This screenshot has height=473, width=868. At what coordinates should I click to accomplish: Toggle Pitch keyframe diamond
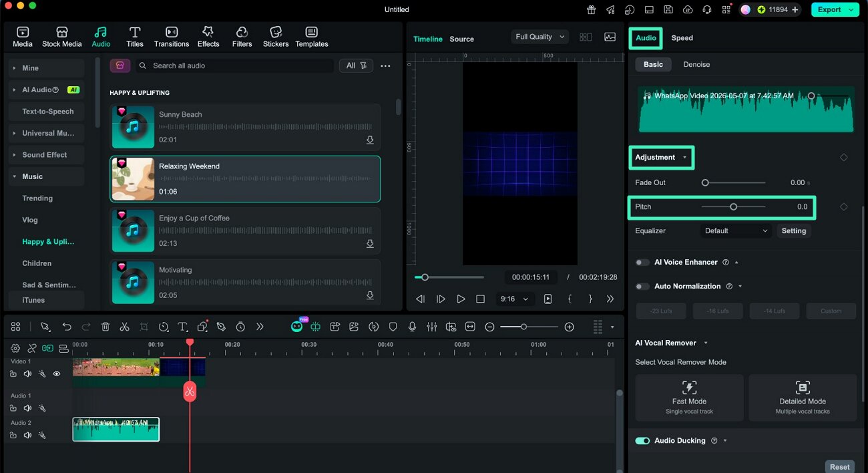tap(843, 207)
